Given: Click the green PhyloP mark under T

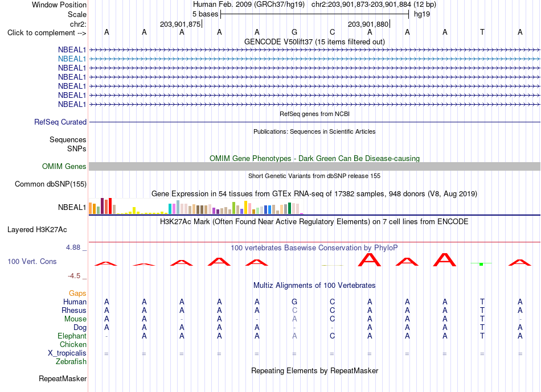Looking at the screenshot, I should click(481, 264).
